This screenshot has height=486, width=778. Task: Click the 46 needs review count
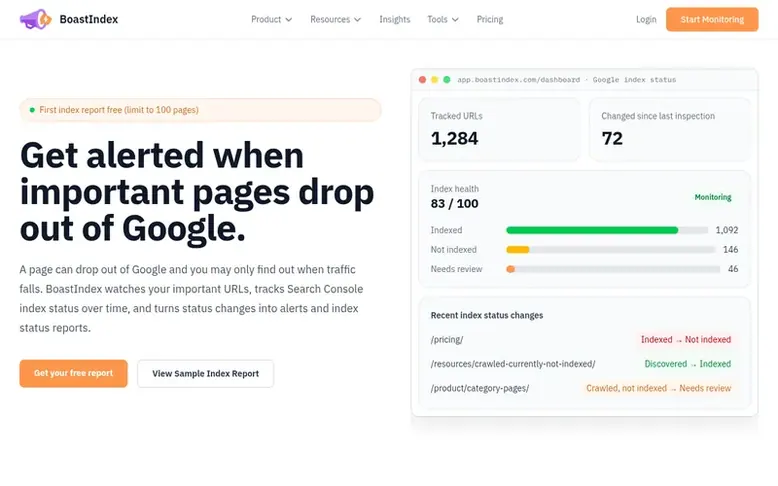[x=733, y=269]
